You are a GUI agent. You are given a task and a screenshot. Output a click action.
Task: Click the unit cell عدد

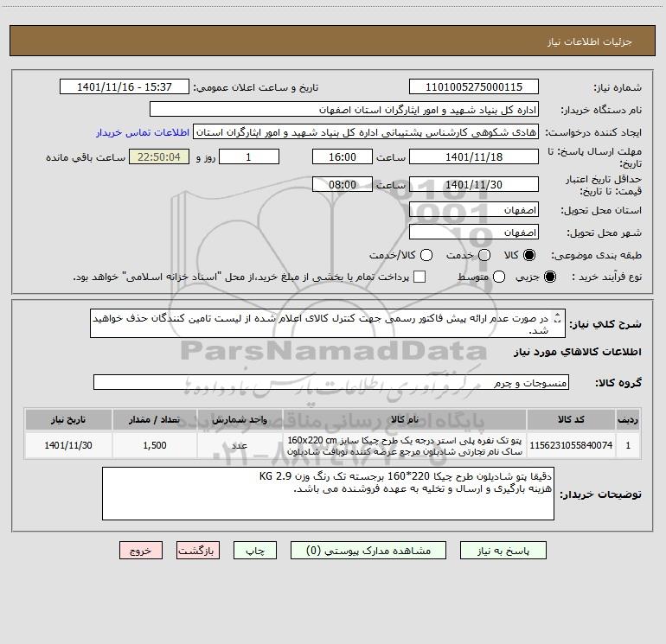pyautogui.click(x=240, y=445)
